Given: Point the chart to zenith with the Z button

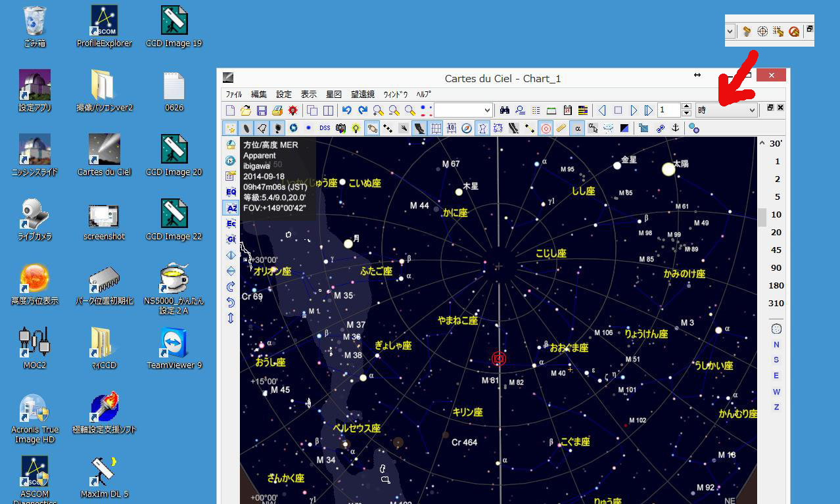Looking at the screenshot, I should click(x=776, y=407).
